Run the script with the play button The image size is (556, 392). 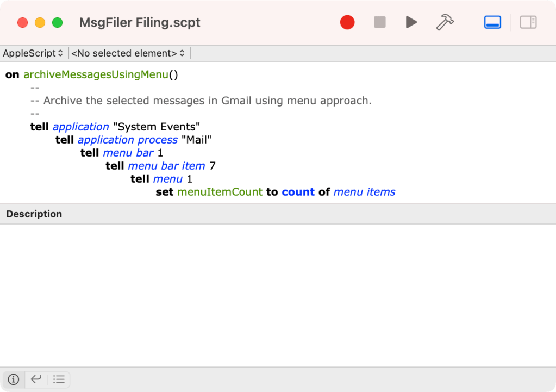tap(411, 22)
